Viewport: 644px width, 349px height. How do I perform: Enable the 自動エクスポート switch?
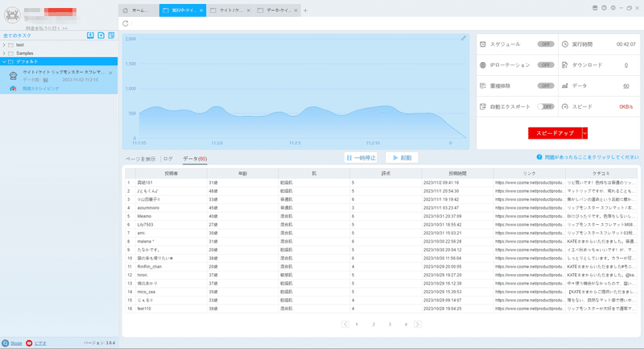[546, 106]
